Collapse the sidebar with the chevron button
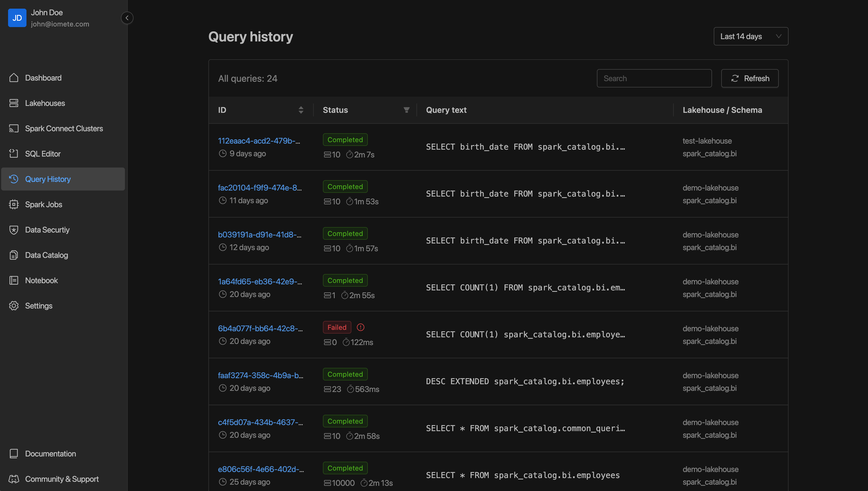 point(127,18)
